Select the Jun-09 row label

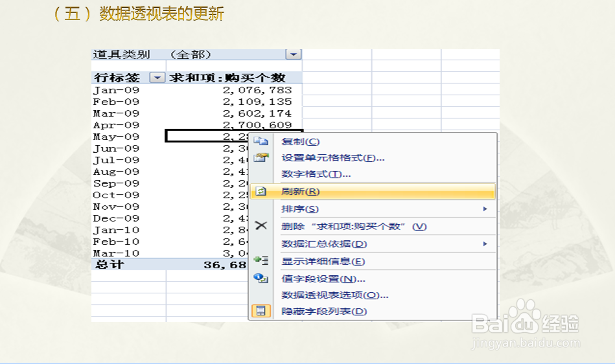pyautogui.click(x=116, y=148)
